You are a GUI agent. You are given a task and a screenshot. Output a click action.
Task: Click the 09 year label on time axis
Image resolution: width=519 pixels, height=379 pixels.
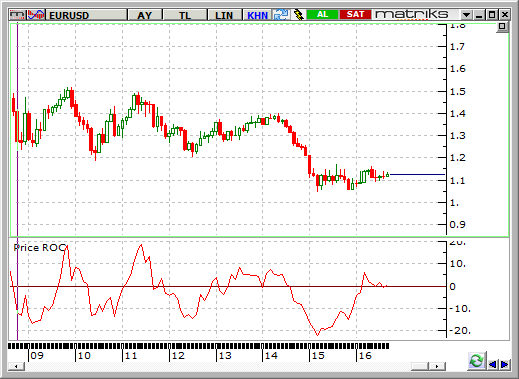coord(37,356)
